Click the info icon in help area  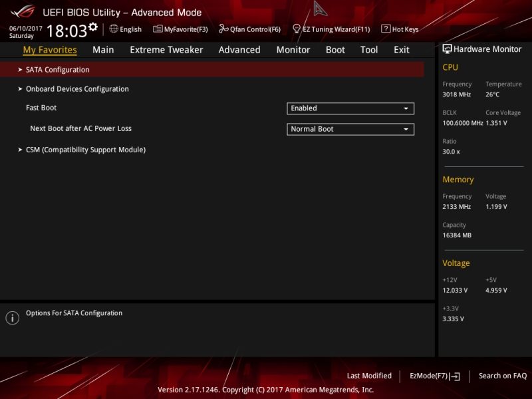coord(13,318)
